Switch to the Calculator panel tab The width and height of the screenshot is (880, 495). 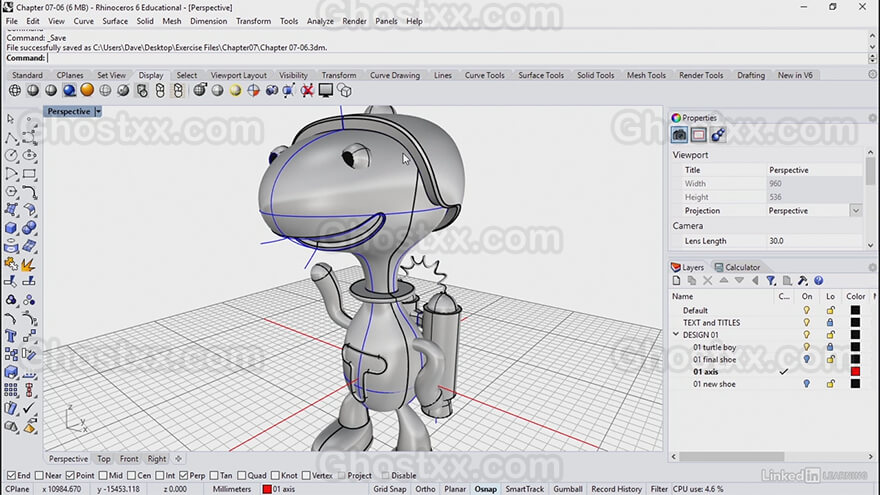click(x=737, y=268)
